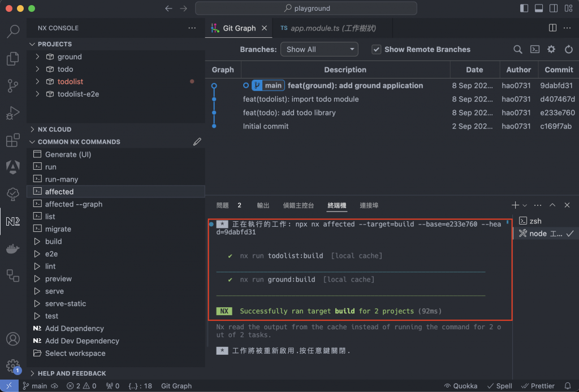Viewport: 579px width, 392px height.
Task: Open customize layout icon in title bar
Action: (x=569, y=8)
